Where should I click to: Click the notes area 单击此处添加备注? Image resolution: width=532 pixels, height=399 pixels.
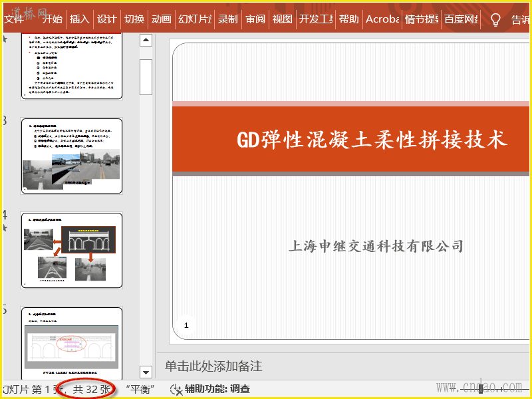(213, 366)
